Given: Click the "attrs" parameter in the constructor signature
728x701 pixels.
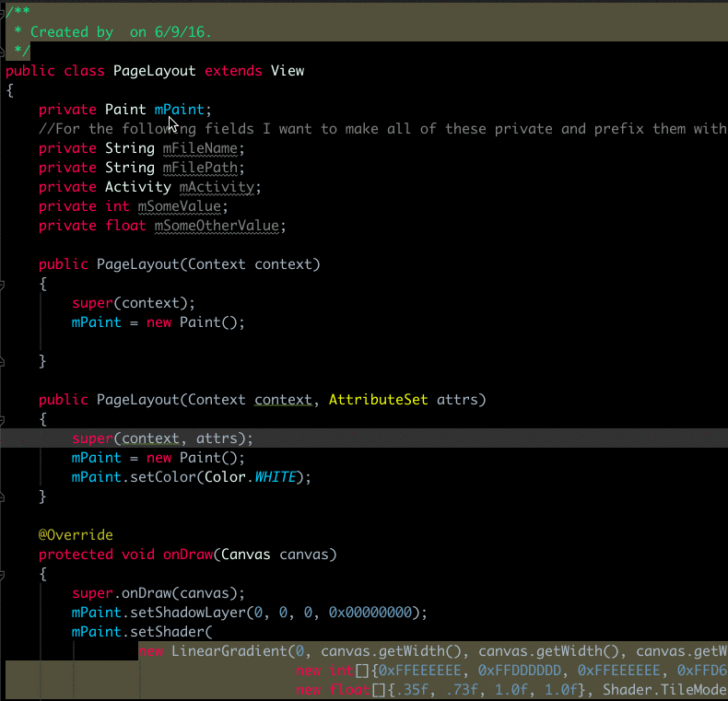Looking at the screenshot, I should (457, 400).
